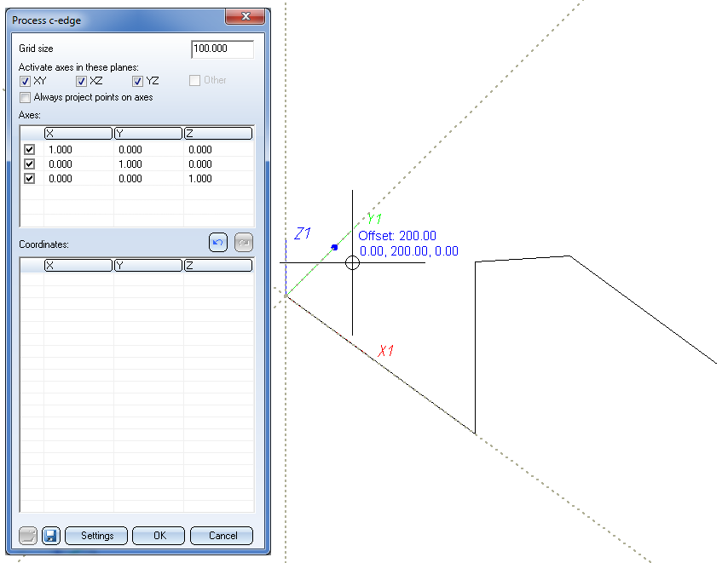Open the Settings button

[96, 536]
